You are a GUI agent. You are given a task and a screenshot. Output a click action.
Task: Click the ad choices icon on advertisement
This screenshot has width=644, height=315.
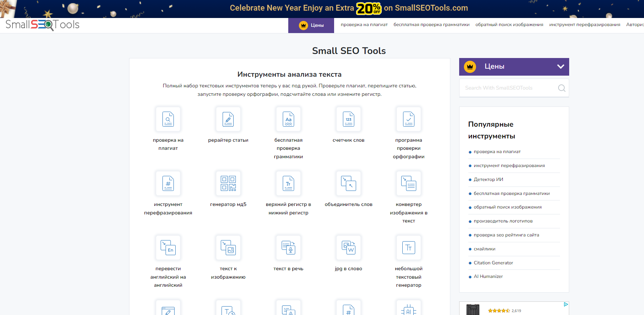tap(566, 304)
